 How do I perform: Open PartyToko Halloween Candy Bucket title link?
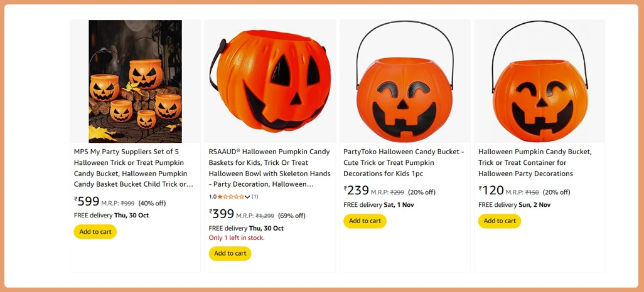404,162
